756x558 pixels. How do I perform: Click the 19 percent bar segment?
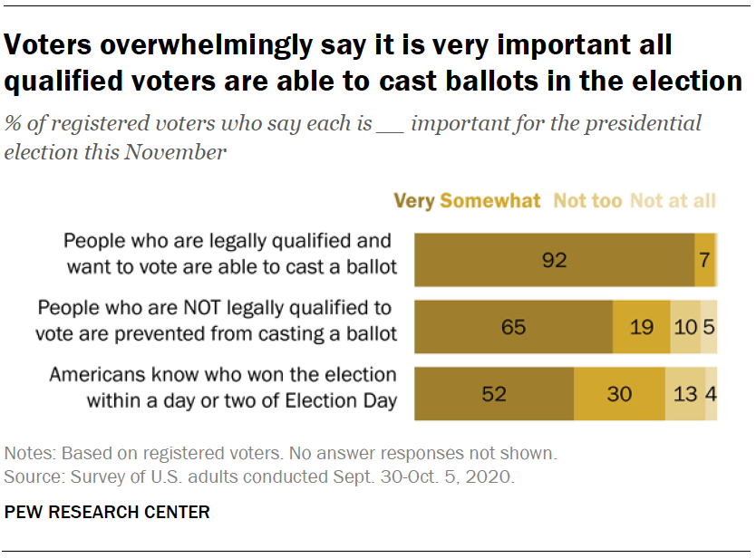point(641,327)
